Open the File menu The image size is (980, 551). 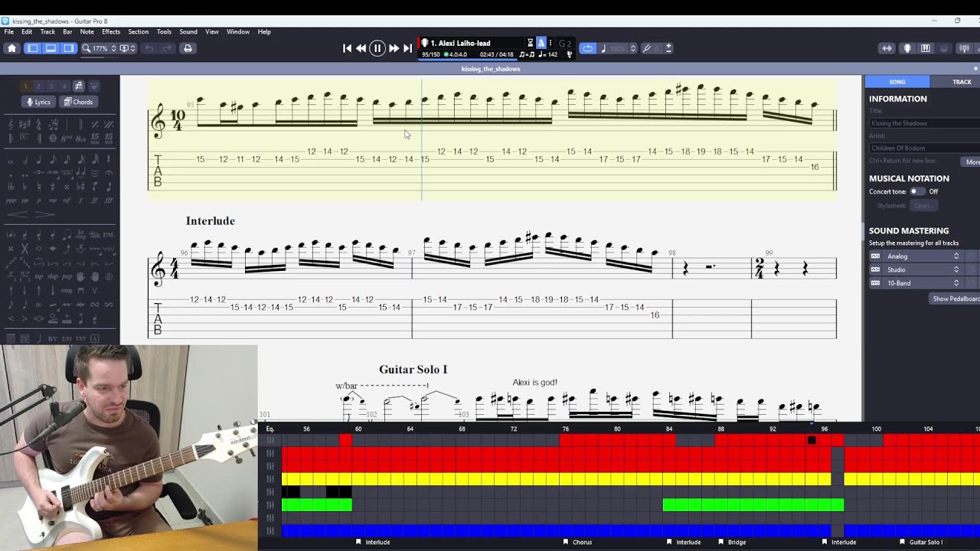click(8, 31)
